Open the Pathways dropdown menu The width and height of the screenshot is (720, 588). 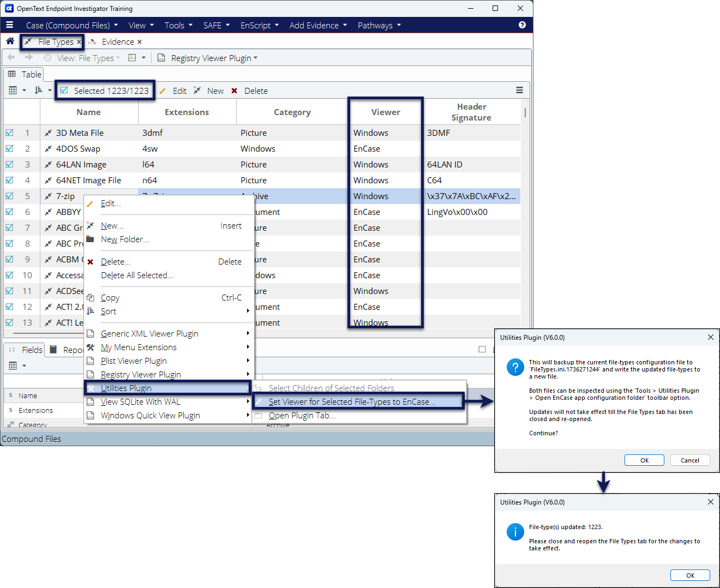[x=379, y=25]
